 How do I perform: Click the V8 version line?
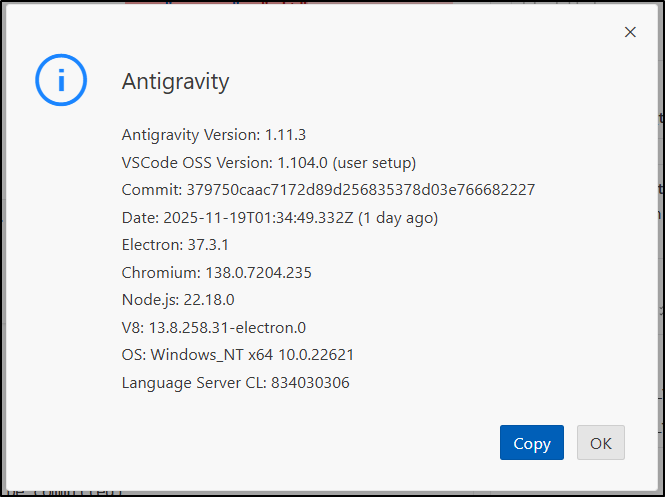213,327
